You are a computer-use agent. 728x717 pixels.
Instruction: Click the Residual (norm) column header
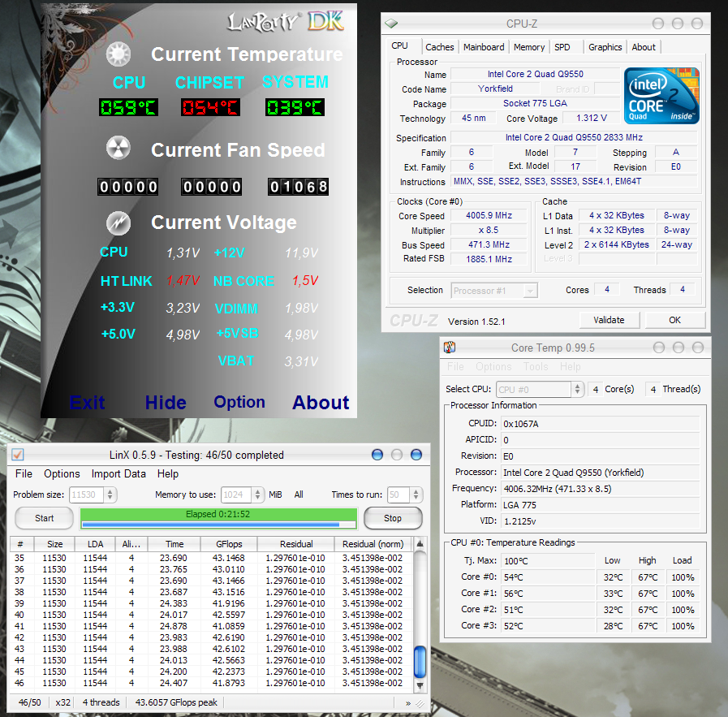(373, 544)
